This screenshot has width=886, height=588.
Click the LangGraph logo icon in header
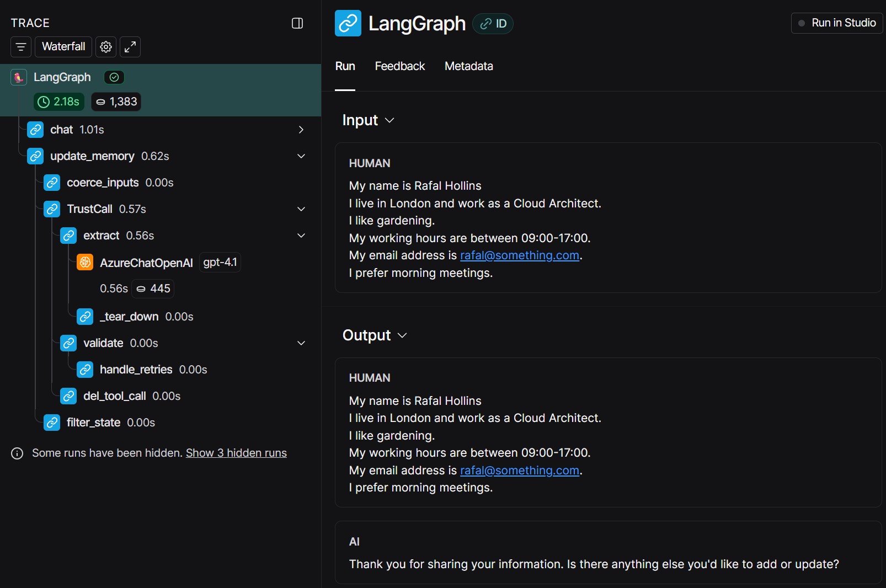pos(348,23)
